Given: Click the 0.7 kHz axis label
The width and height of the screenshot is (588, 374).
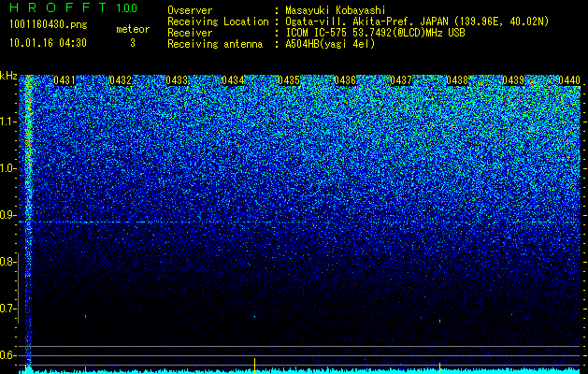Looking at the screenshot, I should 7,309.
